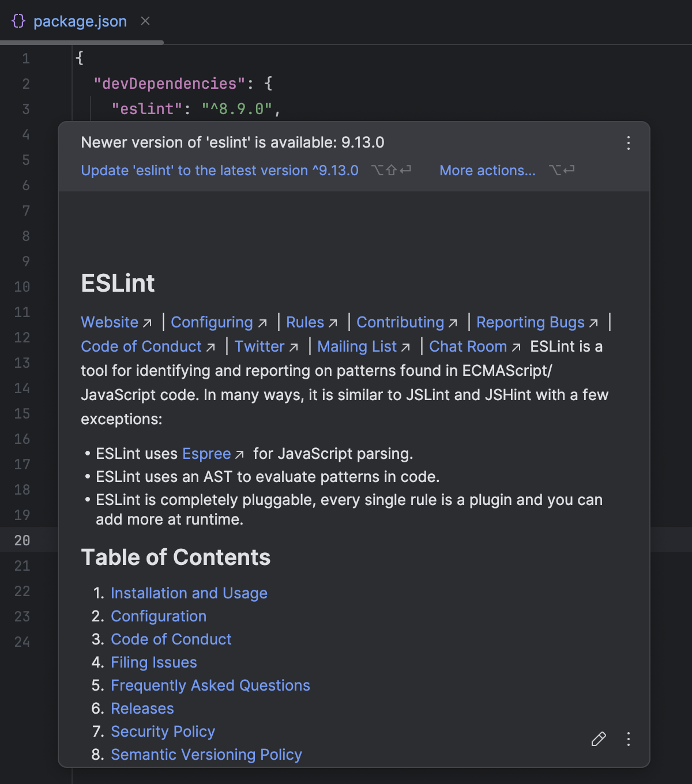Click the external arrow next to Espree

click(240, 455)
